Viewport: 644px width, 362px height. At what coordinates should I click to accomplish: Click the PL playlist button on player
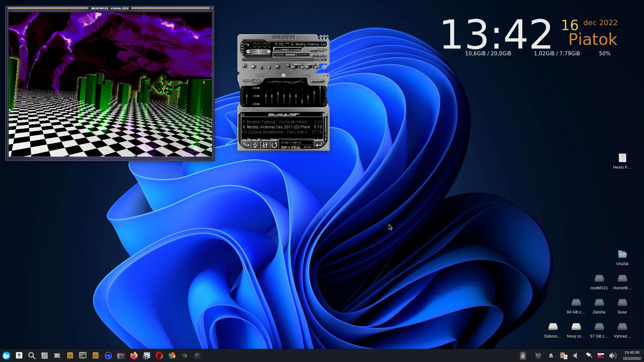pyautogui.click(x=323, y=55)
